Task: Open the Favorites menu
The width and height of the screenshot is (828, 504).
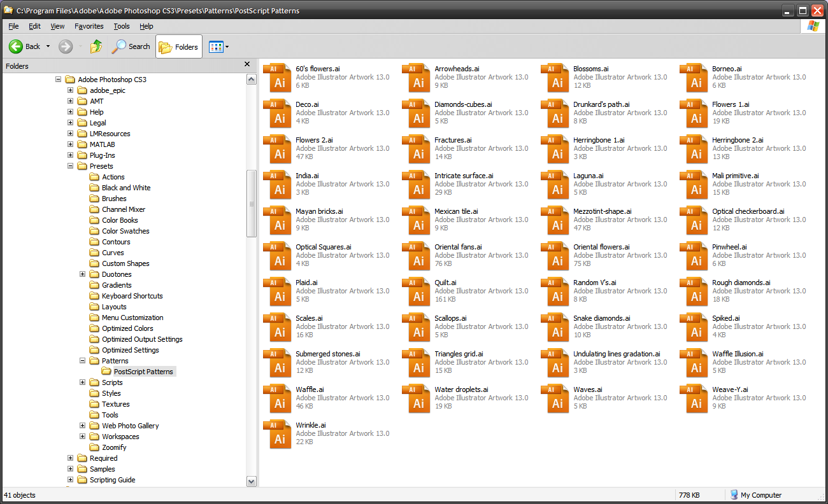Action: pyautogui.click(x=89, y=26)
